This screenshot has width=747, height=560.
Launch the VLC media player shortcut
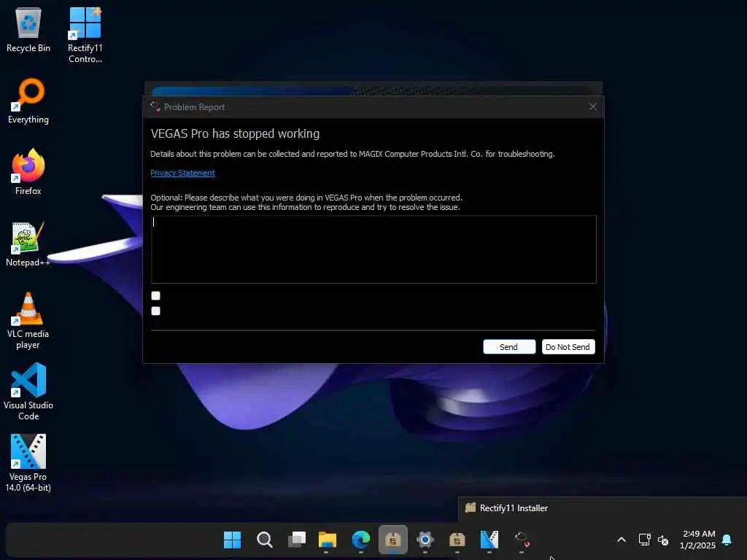coord(28,321)
